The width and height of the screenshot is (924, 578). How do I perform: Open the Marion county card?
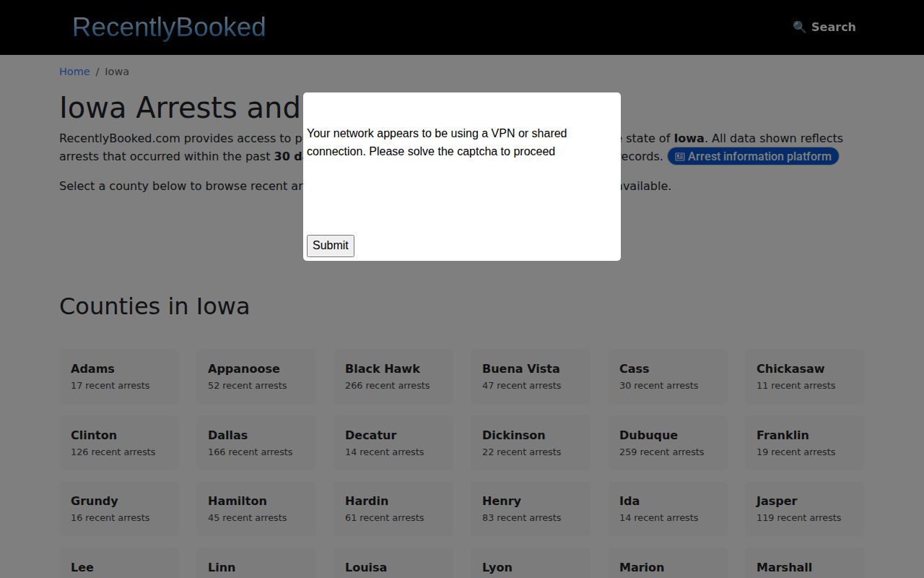click(x=668, y=563)
